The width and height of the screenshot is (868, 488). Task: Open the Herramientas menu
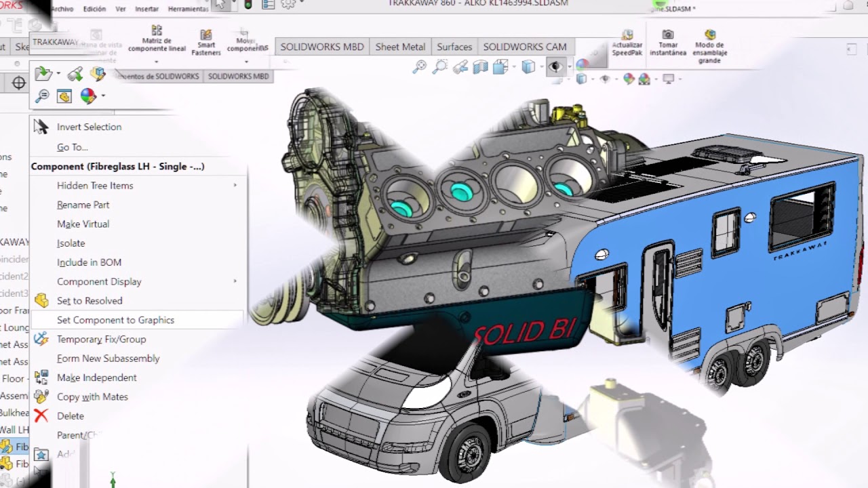point(188,9)
